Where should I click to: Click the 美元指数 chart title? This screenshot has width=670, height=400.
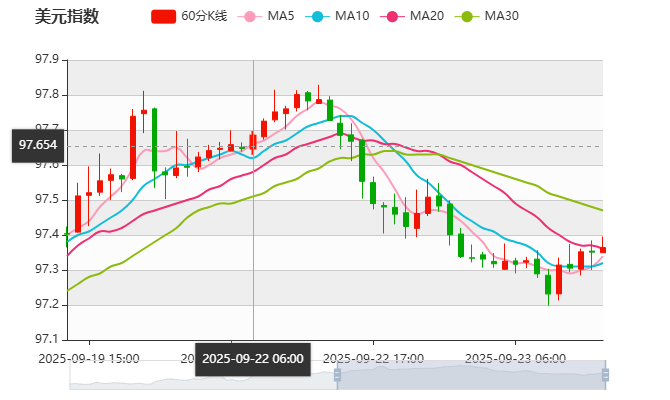coord(67,16)
